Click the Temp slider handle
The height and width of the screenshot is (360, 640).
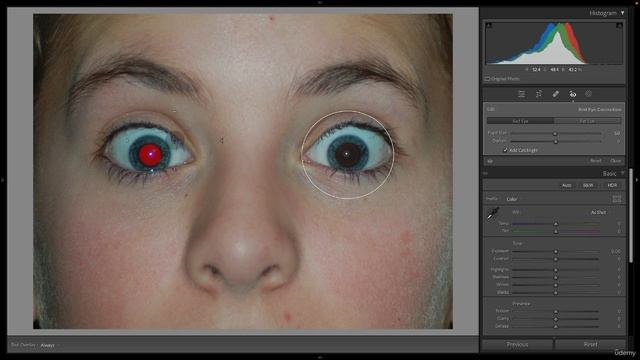556,224
